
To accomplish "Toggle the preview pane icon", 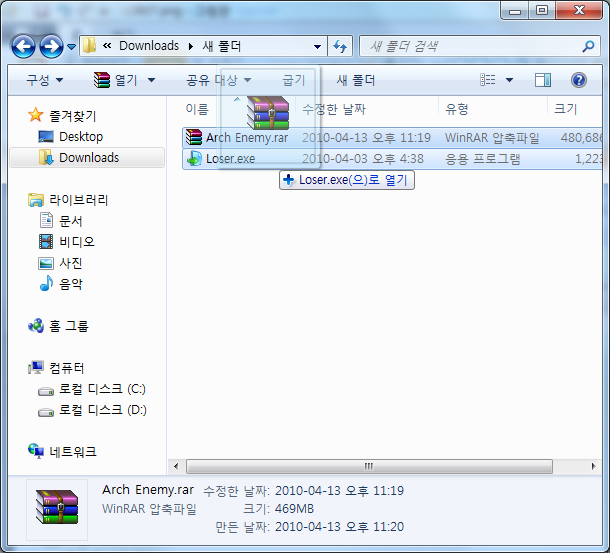I will click(543, 80).
